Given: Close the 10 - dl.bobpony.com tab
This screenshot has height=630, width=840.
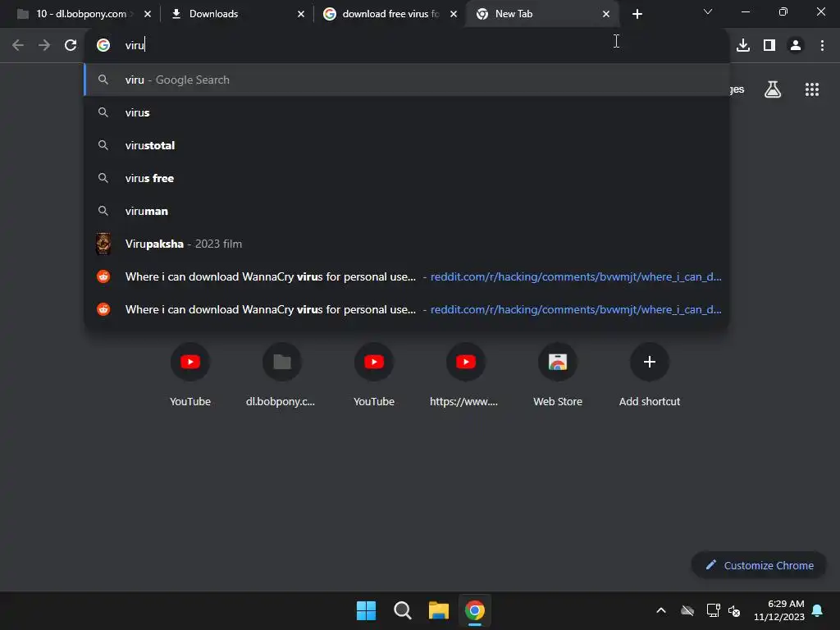Looking at the screenshot, I should pos(148,14).
